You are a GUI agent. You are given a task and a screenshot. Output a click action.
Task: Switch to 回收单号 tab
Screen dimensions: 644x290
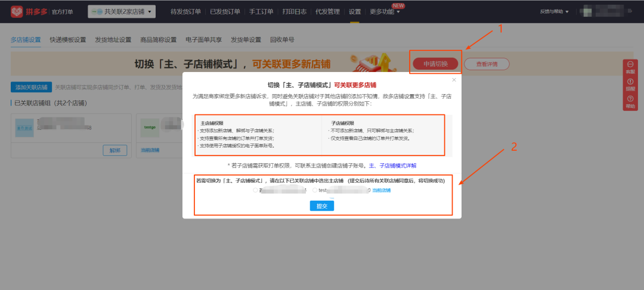pos(282,40)
